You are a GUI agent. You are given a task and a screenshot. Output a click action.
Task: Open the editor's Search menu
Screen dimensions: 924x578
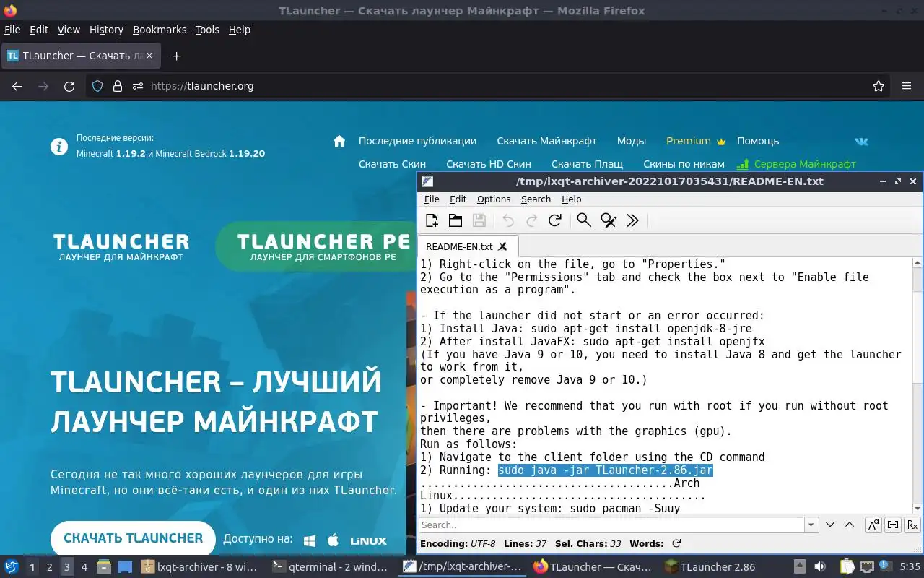tap(536, 199)
